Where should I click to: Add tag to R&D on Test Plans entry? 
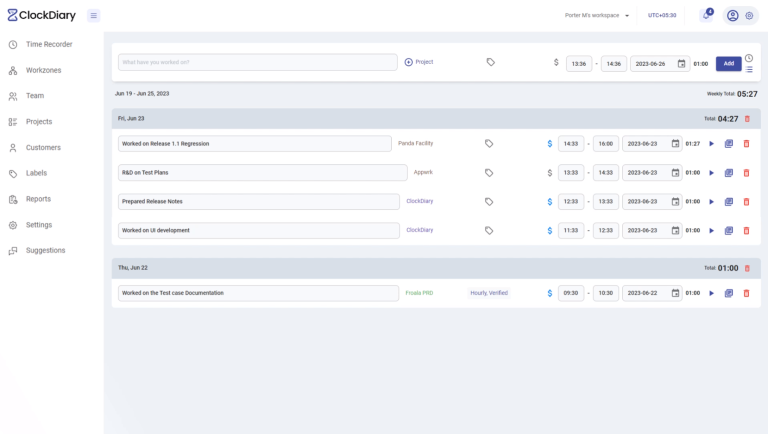489,173
